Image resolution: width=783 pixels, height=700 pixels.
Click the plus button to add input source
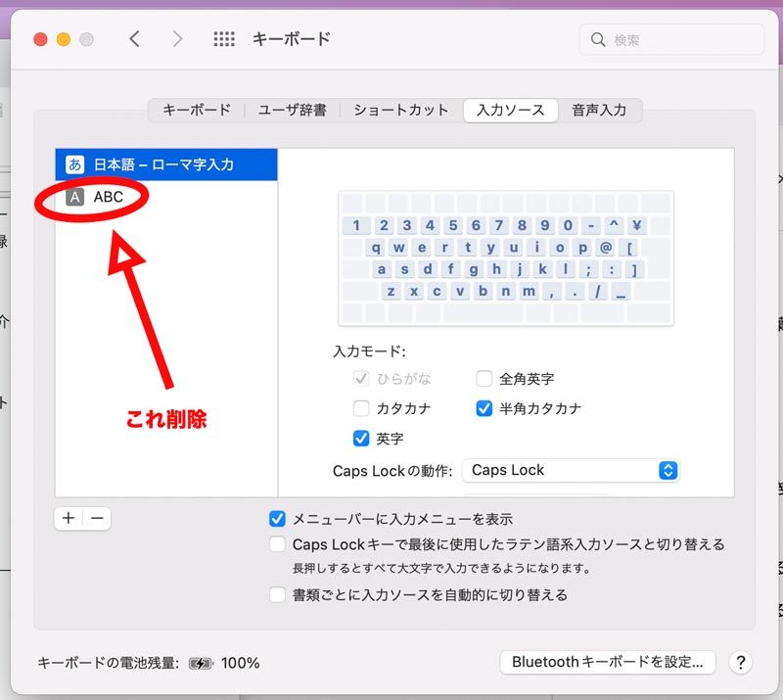pyautogui.click(x=69, y=519)
